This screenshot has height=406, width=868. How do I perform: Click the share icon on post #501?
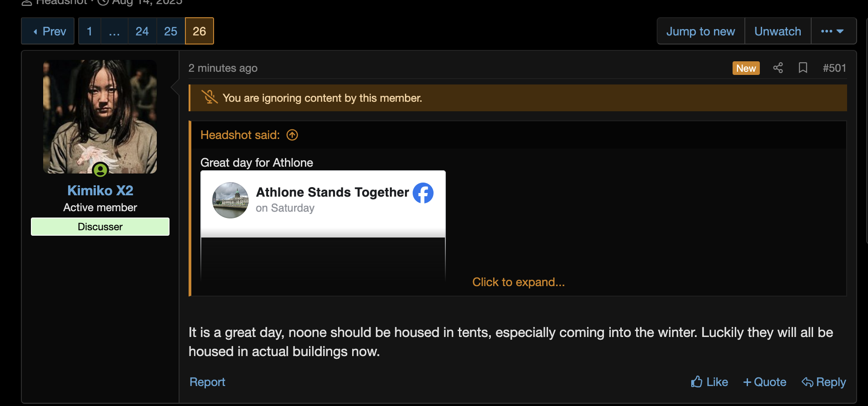coord(778,68)
